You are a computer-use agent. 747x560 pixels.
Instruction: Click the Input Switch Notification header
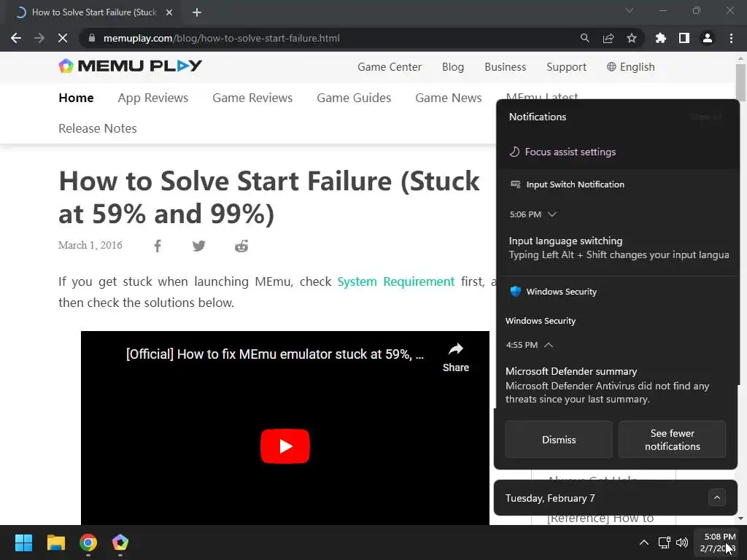567,184
